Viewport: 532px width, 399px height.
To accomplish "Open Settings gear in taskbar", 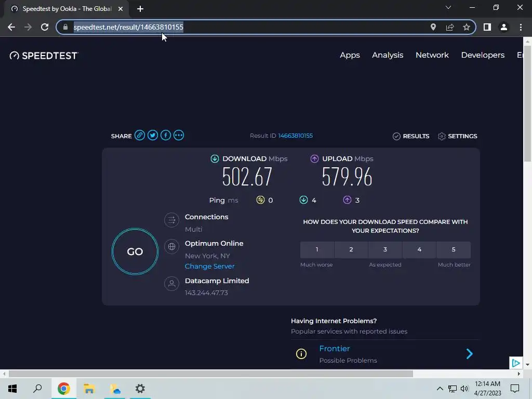I will pos(140,389).
